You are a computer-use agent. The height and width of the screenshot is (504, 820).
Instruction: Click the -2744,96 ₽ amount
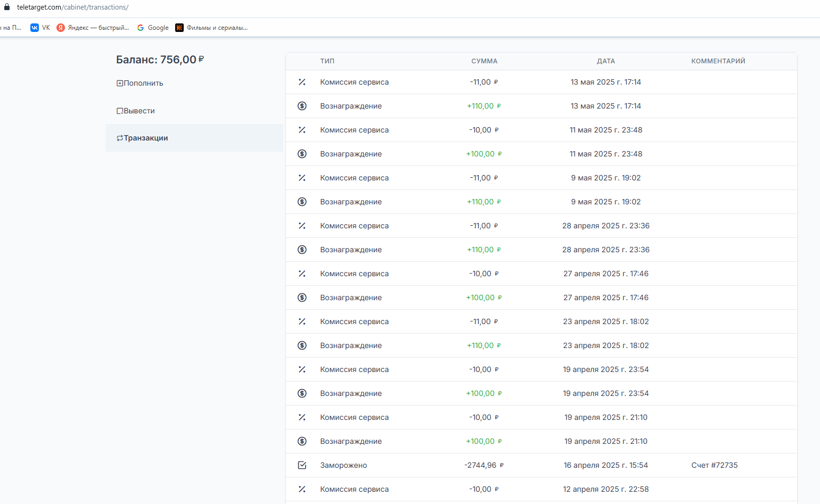(x=484, y=465)
